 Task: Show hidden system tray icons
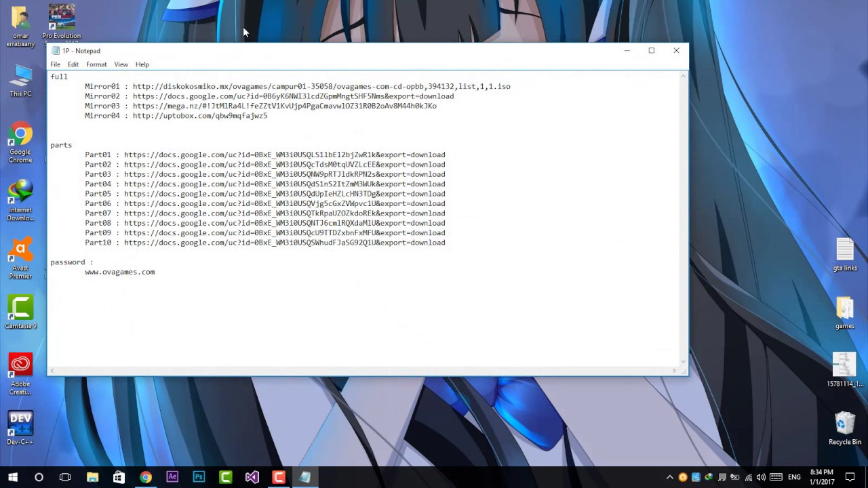click(x=670, y=477)
